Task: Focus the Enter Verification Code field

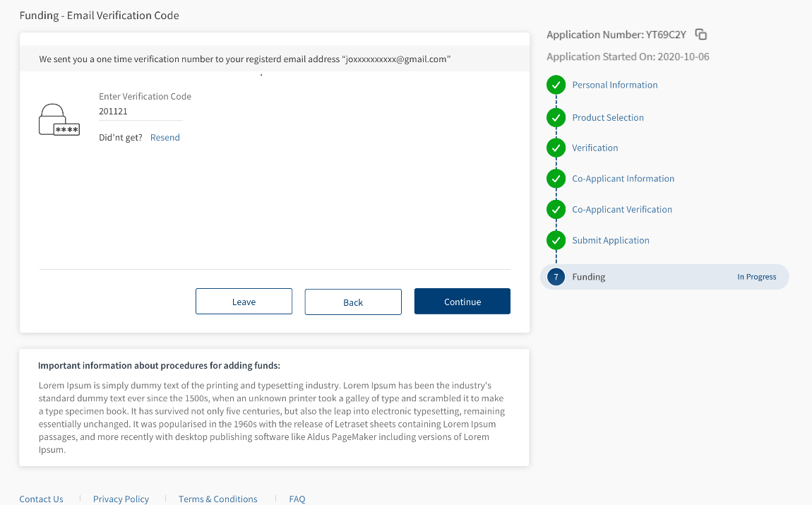Action: pos(141,112)
